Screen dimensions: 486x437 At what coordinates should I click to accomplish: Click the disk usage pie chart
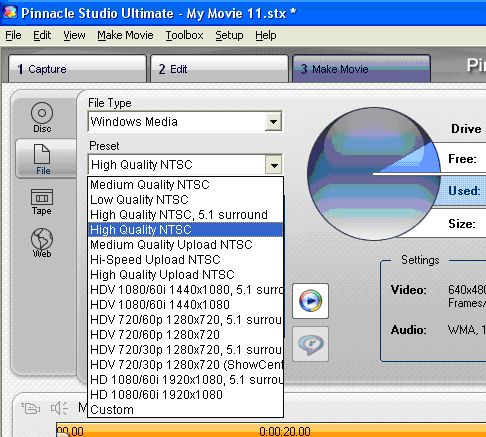coord(374,174)
